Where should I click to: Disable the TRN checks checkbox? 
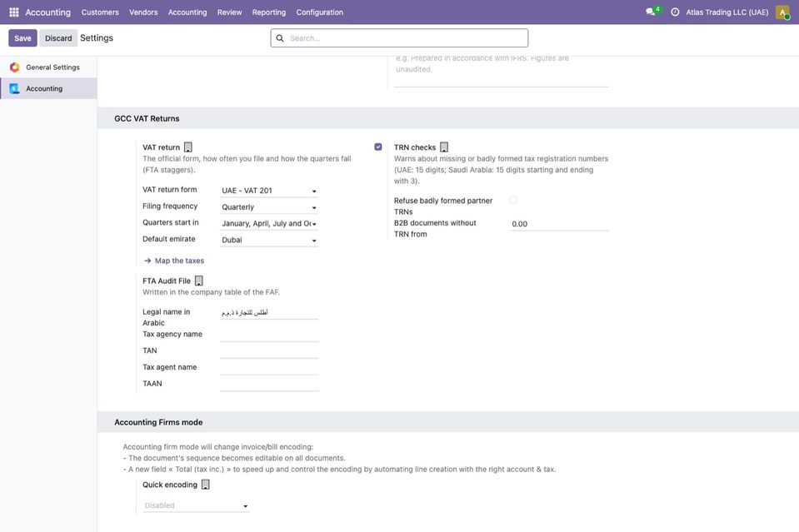tap(378, 147)
